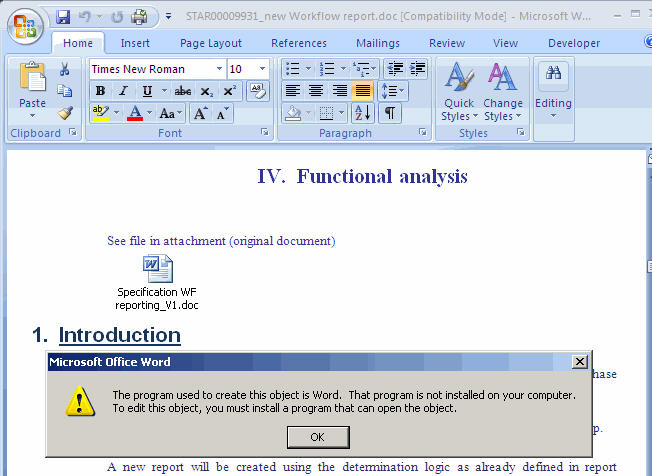Open the Editing binoculars menu

click(x=553, y=91)
